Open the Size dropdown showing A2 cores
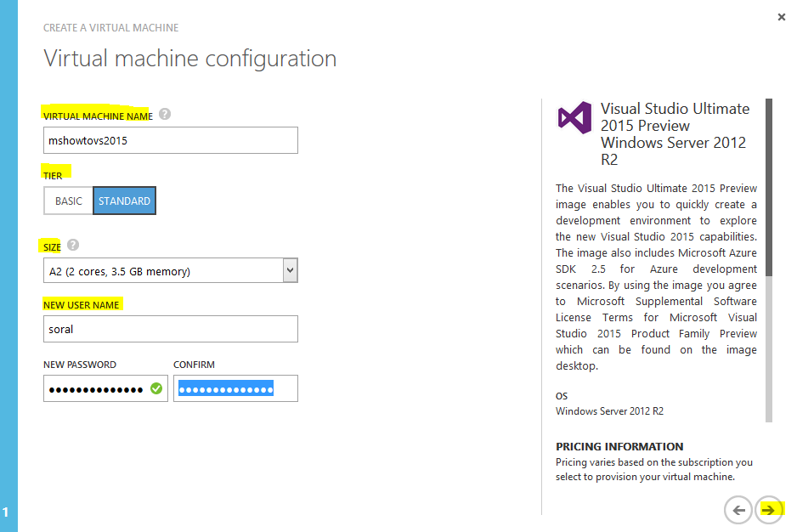This screenshot has width=797, height=532. pos(170,271)
